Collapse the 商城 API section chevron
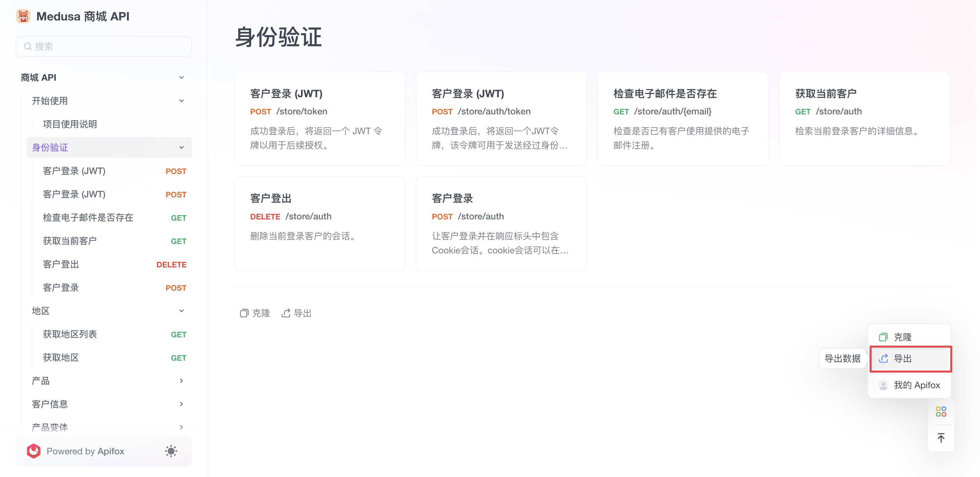The width and height of the screenshot is (980, 477). pyautogui.click(x=181, y=77)
